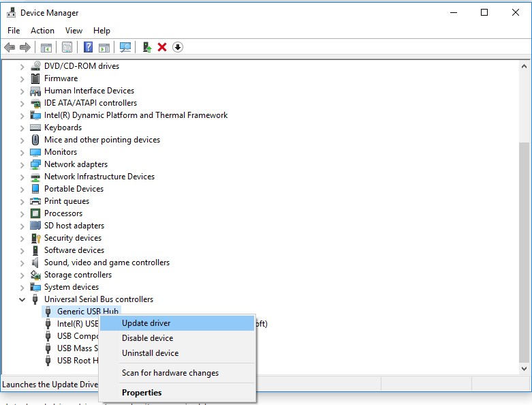Click the Properties toolbar icon
The height and width of the screenshot is (405, 532).
pyautogui.click(x=67, y=47)
